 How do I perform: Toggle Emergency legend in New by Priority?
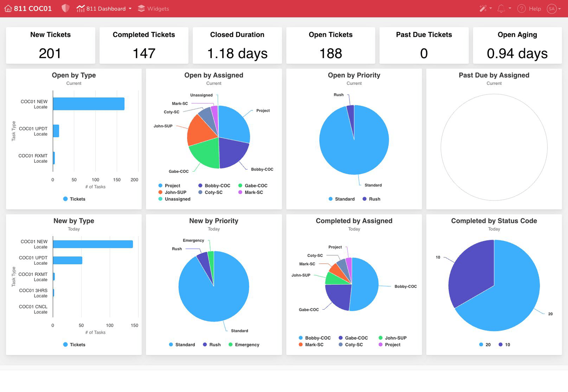pyautogui.click(x=244, y=345)
